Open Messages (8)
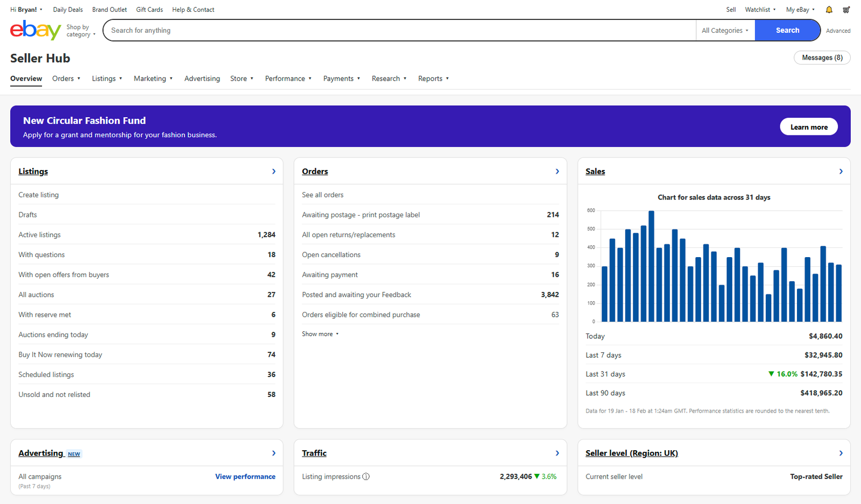This screenshot has height=504, width=861. [822, 58]
